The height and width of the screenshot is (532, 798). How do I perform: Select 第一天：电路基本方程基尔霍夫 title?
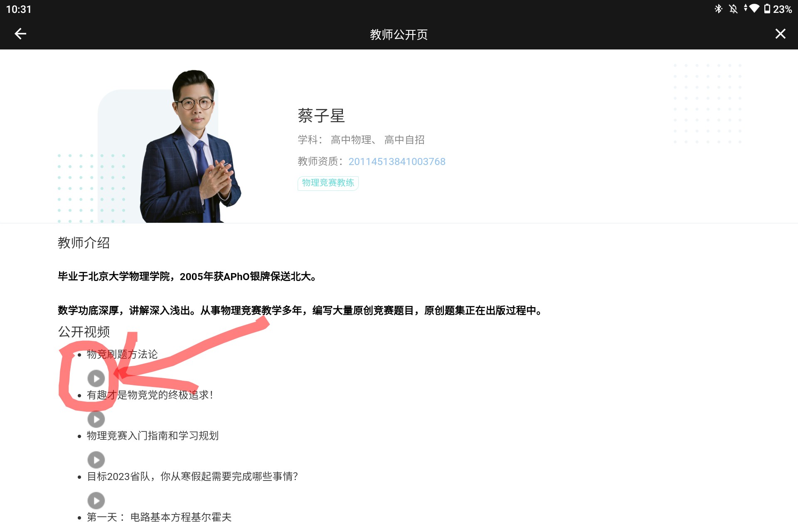pos(159,517)
